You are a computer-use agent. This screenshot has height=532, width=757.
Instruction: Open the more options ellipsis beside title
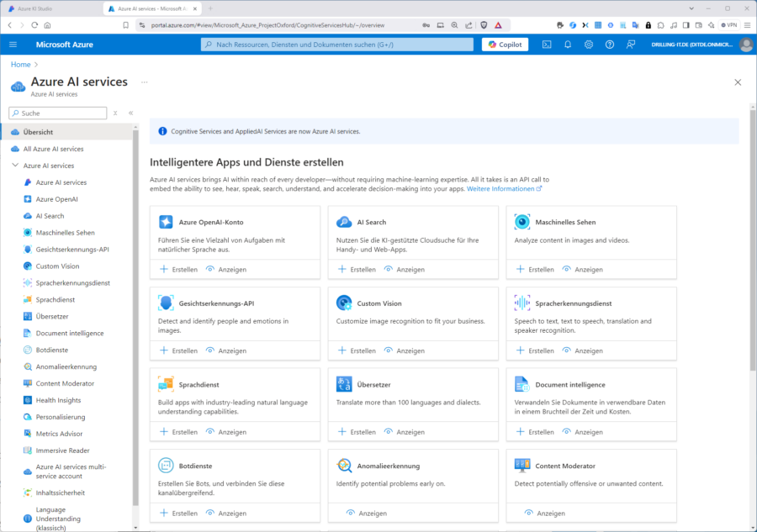(145, 82)
